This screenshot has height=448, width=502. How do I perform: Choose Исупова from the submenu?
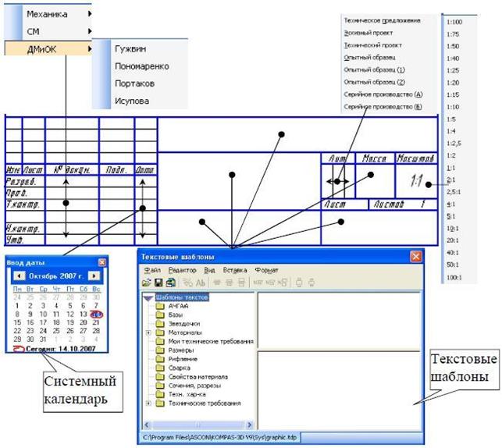pyautogui.click(x=132, y=101)
